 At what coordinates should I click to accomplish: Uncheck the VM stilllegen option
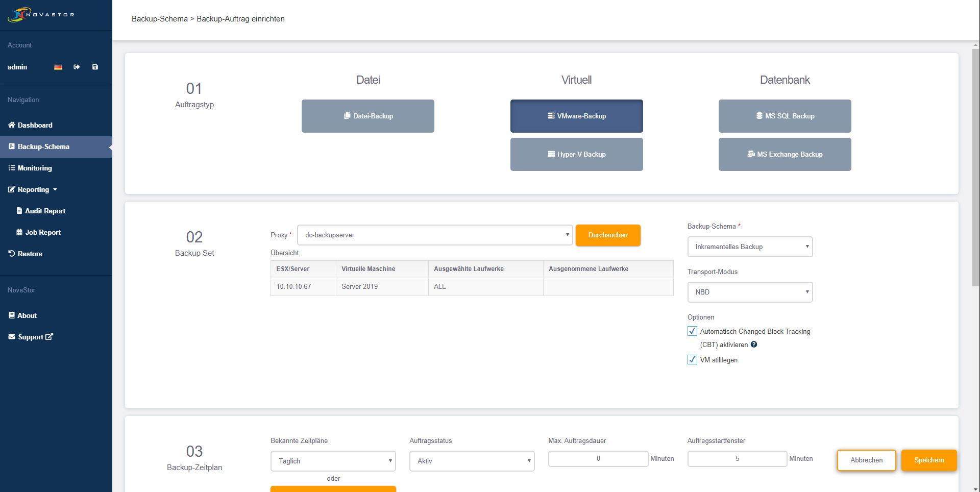(x=692, y=360)
